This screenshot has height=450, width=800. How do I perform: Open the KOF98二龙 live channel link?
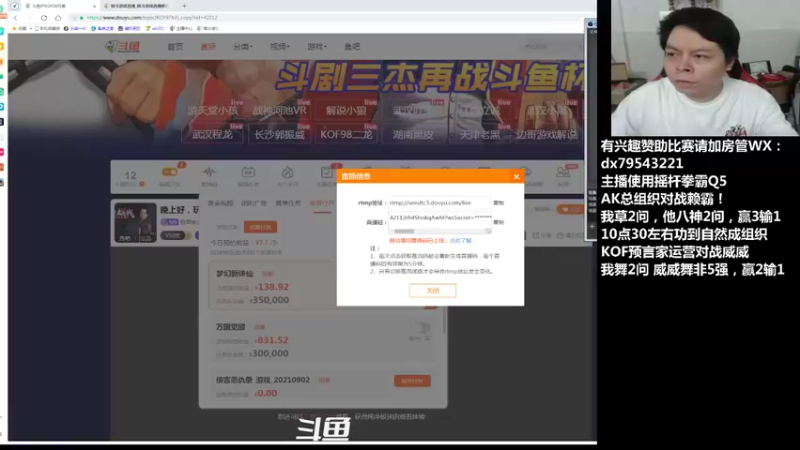point(346,134)
